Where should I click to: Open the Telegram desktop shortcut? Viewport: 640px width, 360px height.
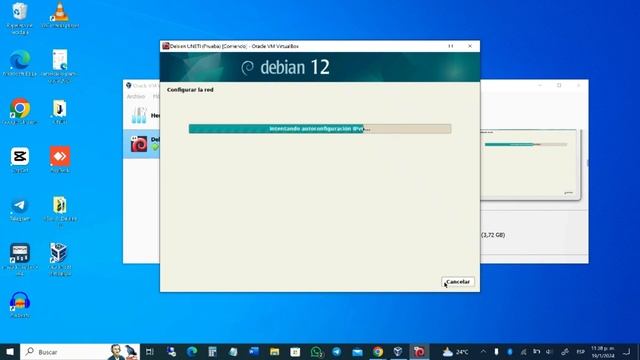pos(20,209)
